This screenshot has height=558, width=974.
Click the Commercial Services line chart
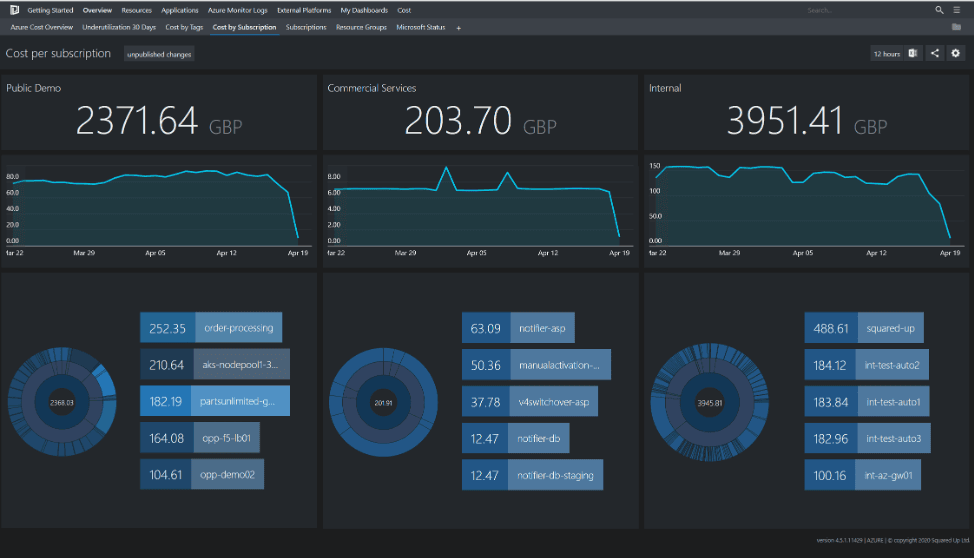click(480, 211)
